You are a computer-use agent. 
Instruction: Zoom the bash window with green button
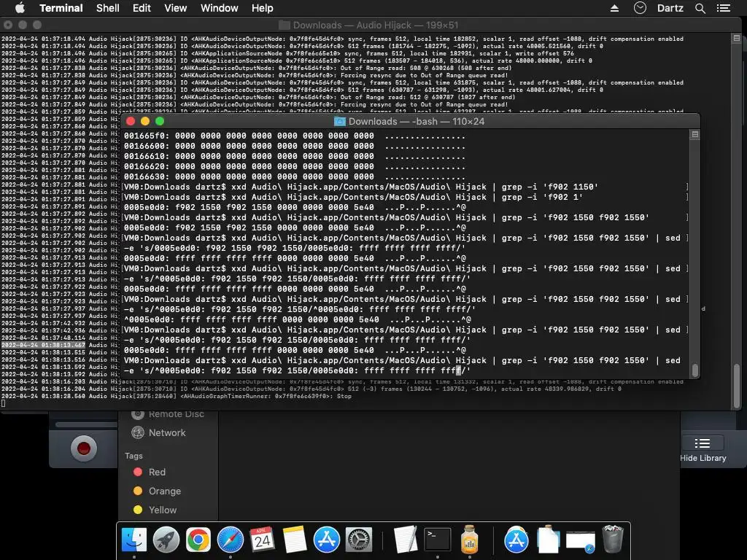160,122
